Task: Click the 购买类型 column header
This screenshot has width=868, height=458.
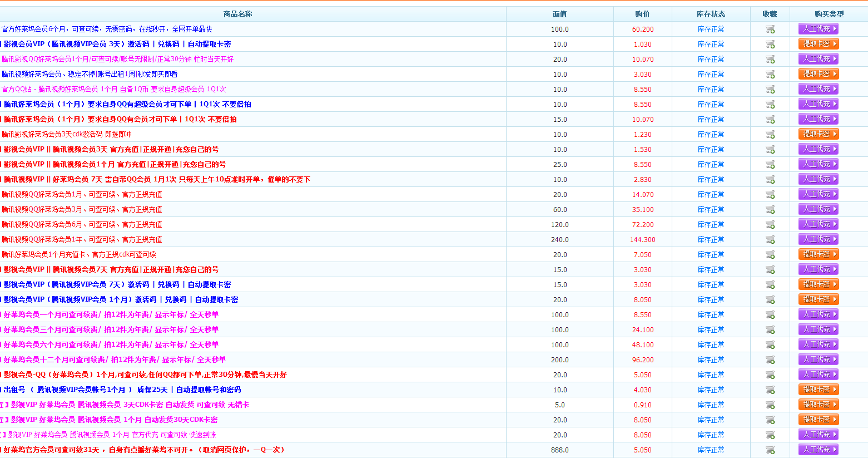Action: (829, 14)
